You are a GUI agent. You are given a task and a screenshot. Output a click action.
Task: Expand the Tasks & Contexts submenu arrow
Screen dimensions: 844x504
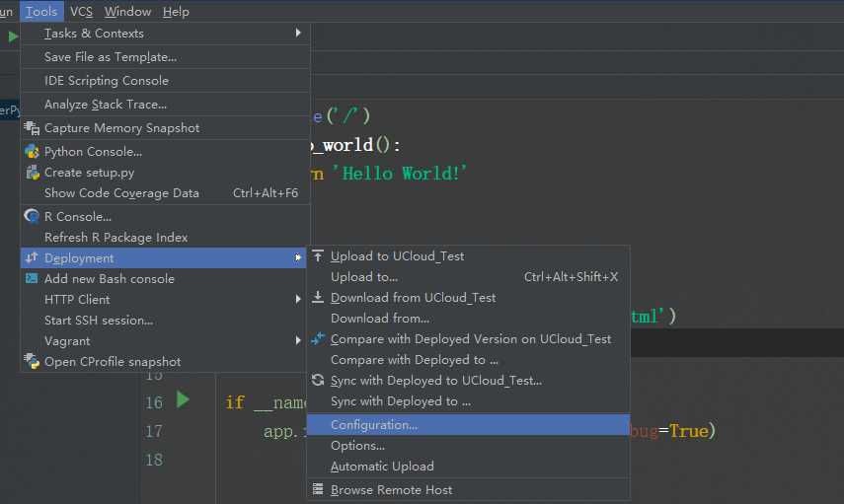click(298, 33)
